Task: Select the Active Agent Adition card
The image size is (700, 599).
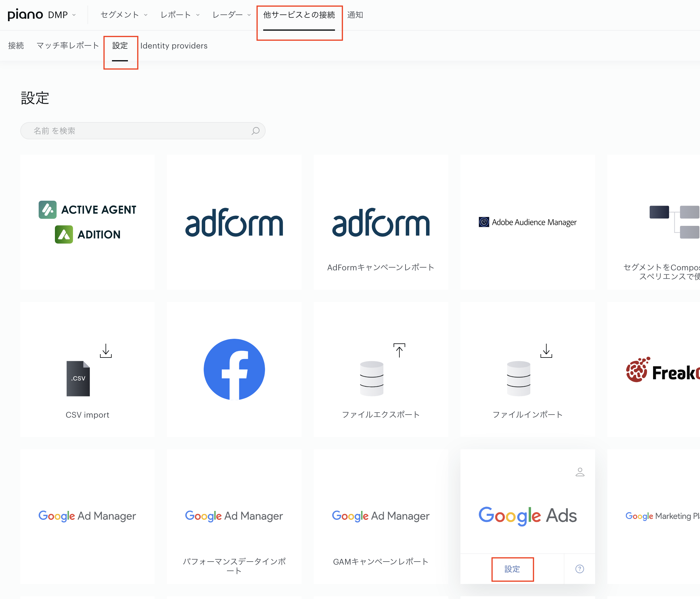Action: (x=87, y=222)
